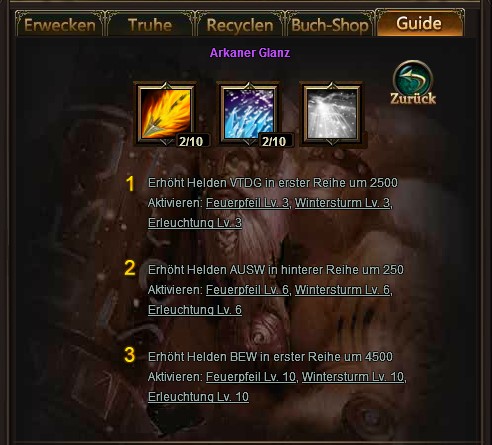The image size is (492, 445).
Task: Click the Feuerpfeil Lv. 10 link
Action: pyautogui.click(x=251, y=377)
